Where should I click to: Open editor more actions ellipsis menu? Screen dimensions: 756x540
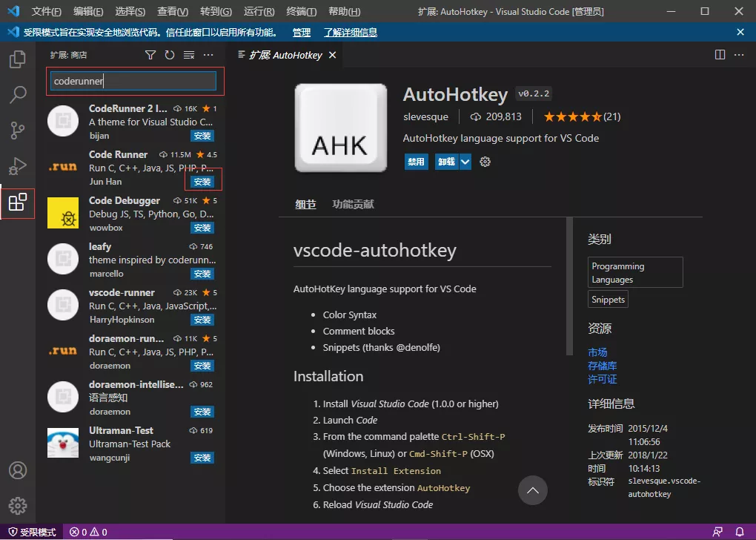(739, 54)
